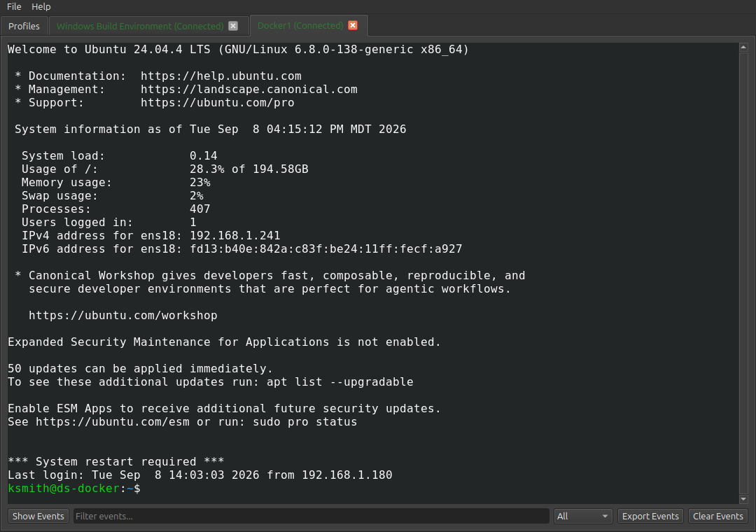The width and height of the screenshot is (756, 532).
Task: Click the Usage of / value 28.3%
Action: click(206, 169)
